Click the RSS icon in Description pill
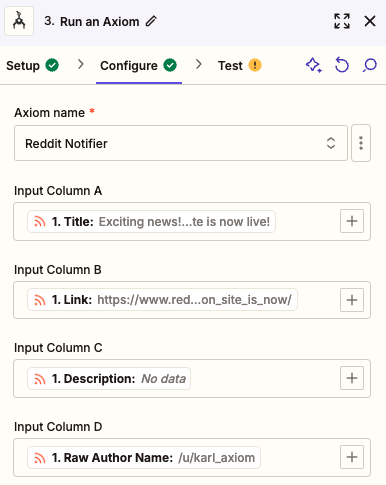Image resolution: width=386 pixels, height=485 pixels. [x=40, y=379]
